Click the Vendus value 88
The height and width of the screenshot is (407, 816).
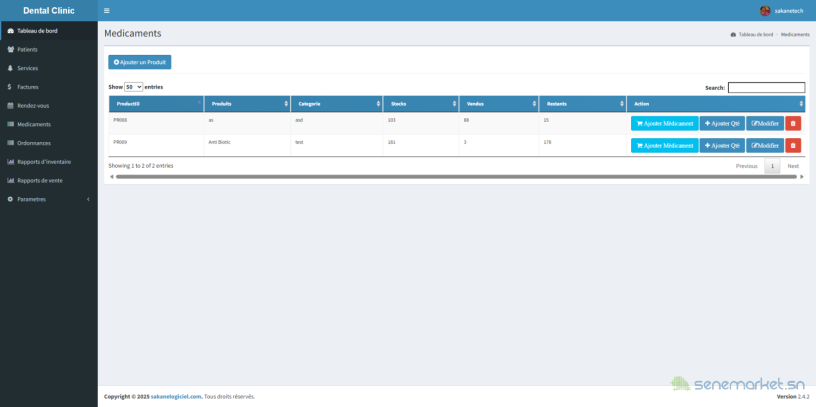pos(466,120)
